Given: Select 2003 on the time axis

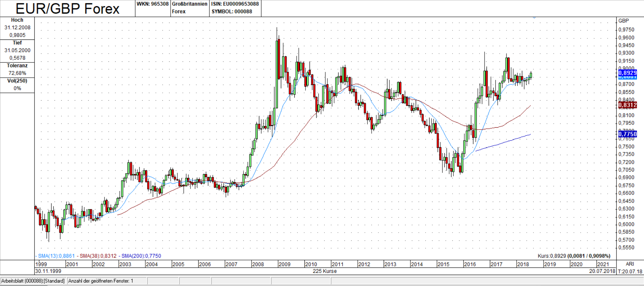Looking at the screenshot, I should [x=125, y=264].
